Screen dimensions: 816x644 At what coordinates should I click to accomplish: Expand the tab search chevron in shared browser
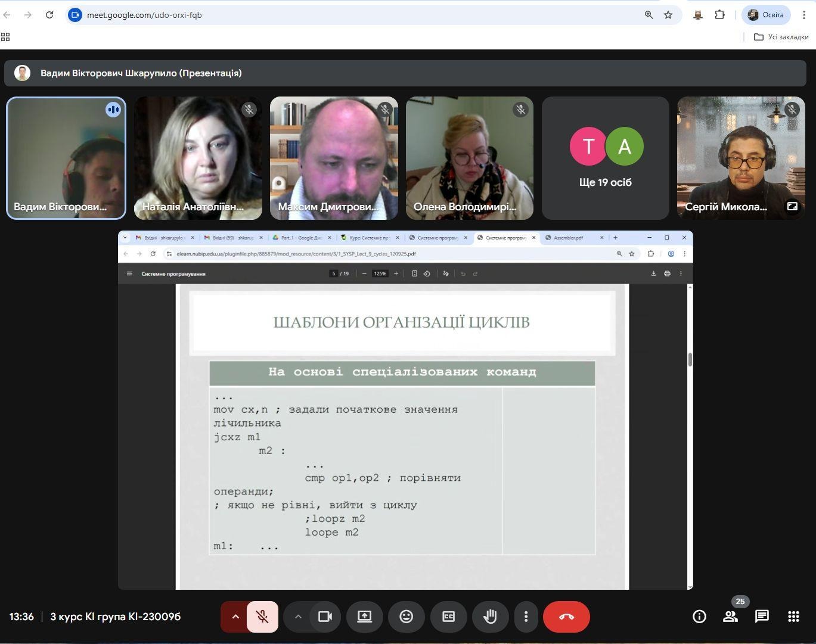tap(125, 238)
